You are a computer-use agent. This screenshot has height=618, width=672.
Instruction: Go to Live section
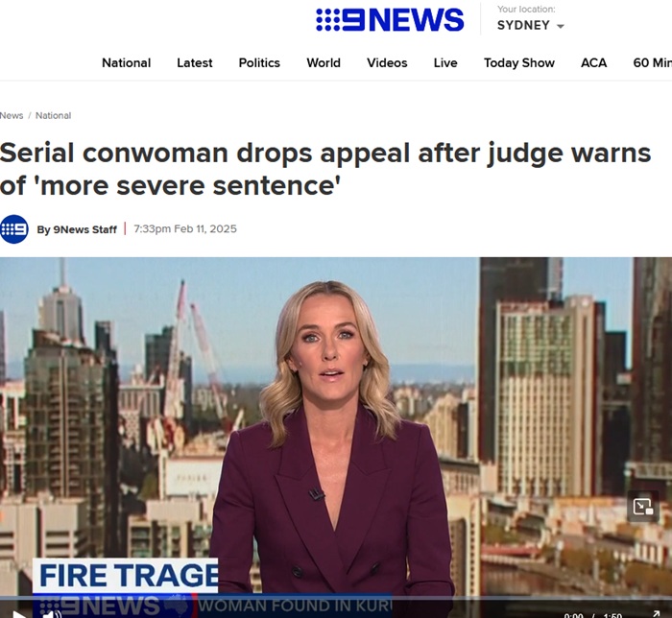pyautogui.click(x=445, y=63)
